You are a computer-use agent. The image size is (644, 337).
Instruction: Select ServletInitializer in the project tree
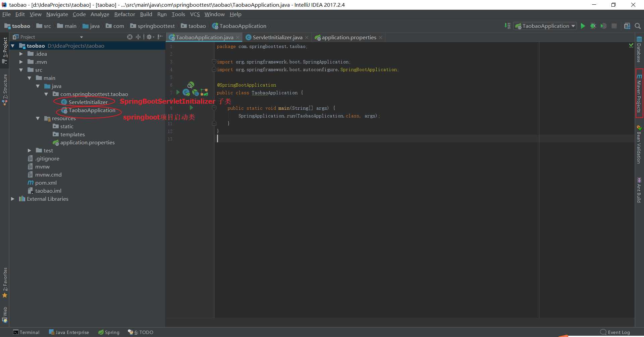pos(85,102)
